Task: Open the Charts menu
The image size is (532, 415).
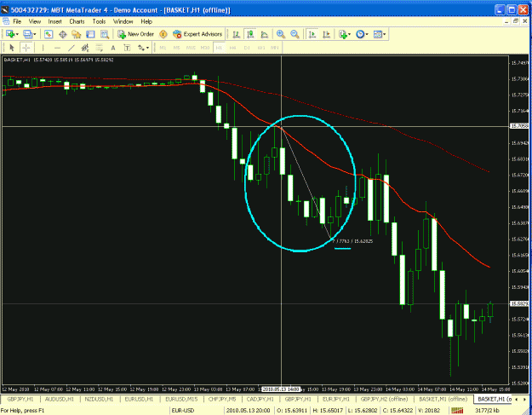Action: [77, 21]
